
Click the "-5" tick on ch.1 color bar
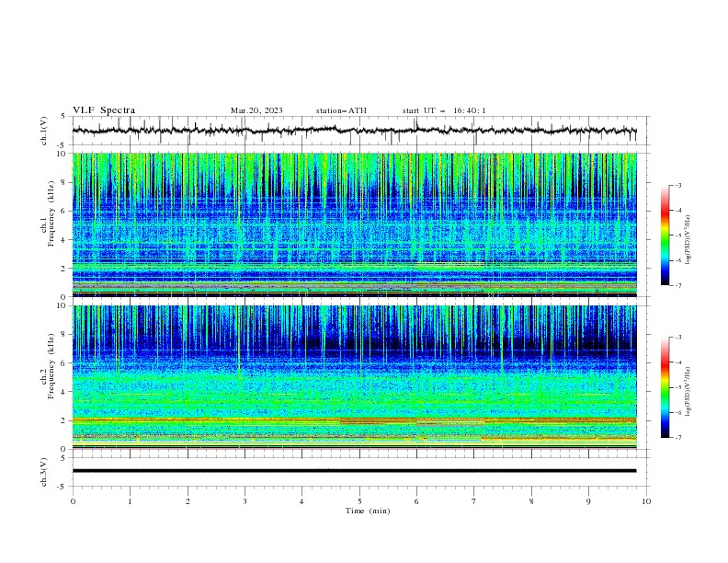coord(677,236)
